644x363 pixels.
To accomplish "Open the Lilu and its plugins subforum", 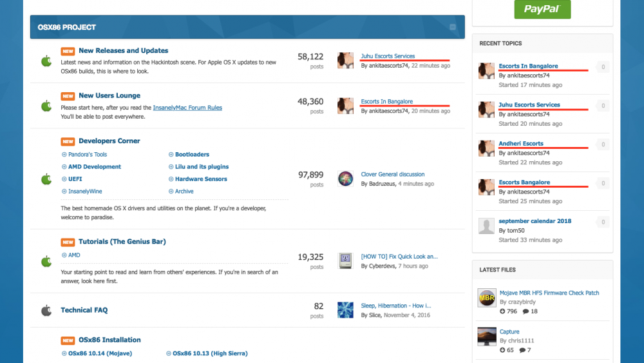I will pyautogui.click(x=202, y=166).
